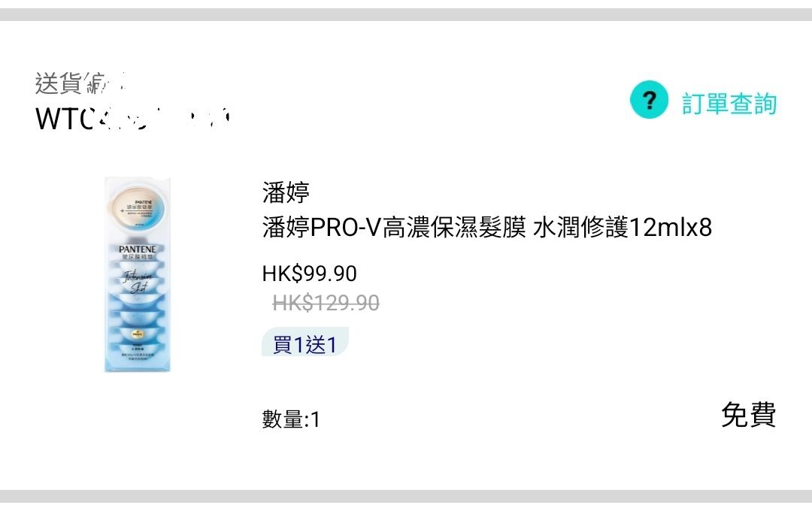Select the 數量:1 quantity text
This screenshot has width=812, height=514.
(291, 419)
